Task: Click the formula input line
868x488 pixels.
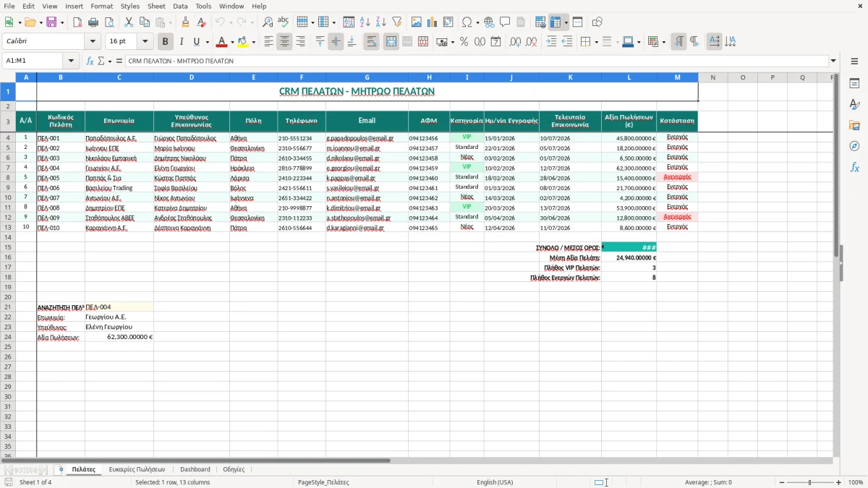Action: [476, 61]
